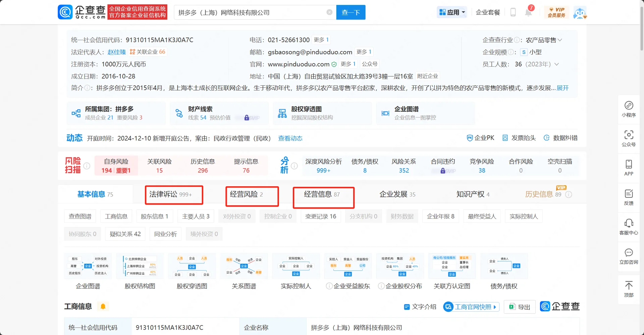Image resolution: width=644 pixels, height=335 pixels.
Task: Click the 导出 export button
Action: (520, 307)
